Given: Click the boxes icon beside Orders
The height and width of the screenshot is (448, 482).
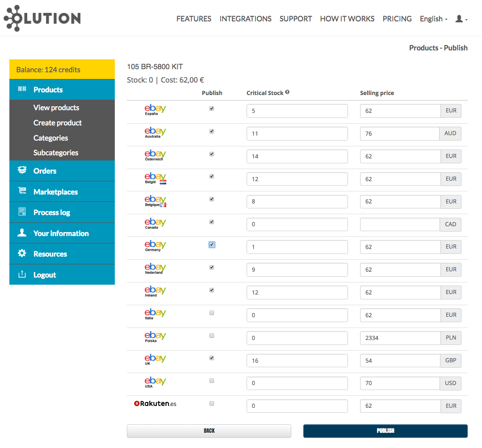Looking at the screenshot, I should click(x=22, y=170).
